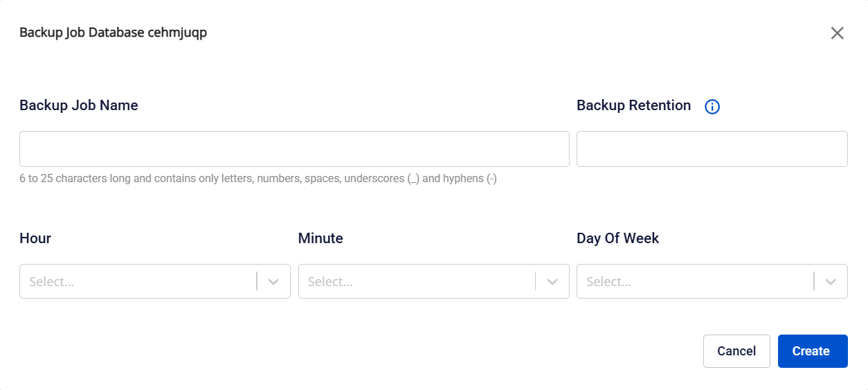868x390 pixels.
Task: Expand the Hour dropdown chevron arrow
Action: pos(273,281)
